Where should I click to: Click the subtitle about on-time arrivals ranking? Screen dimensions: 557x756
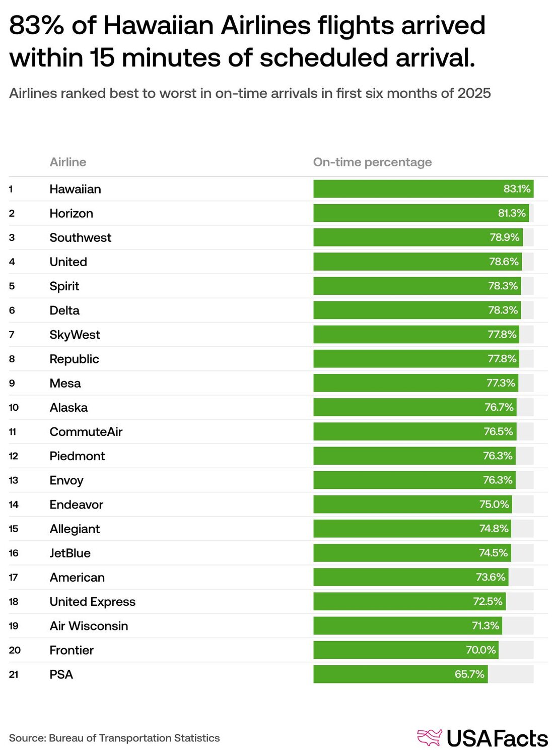click(250, 93)
